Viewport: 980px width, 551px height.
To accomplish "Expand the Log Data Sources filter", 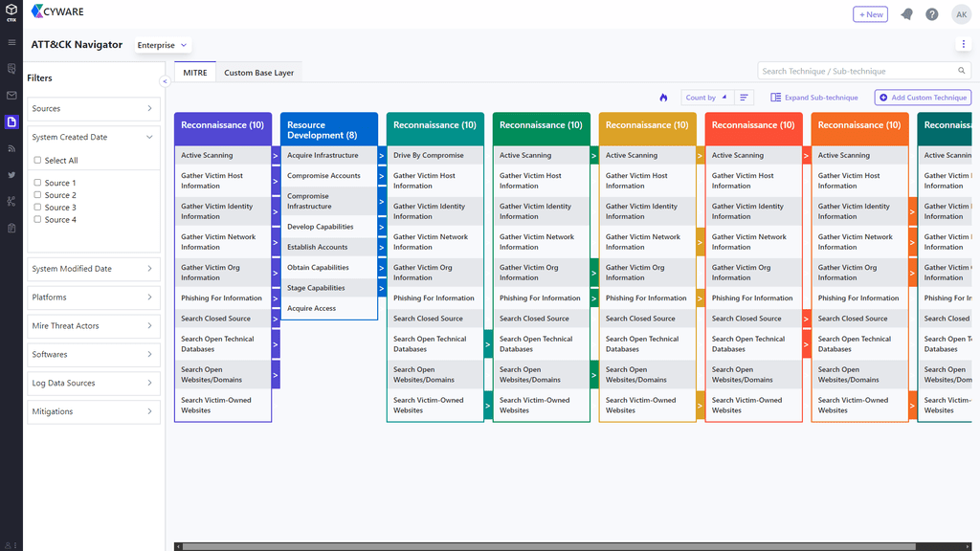I will (94, 383).
